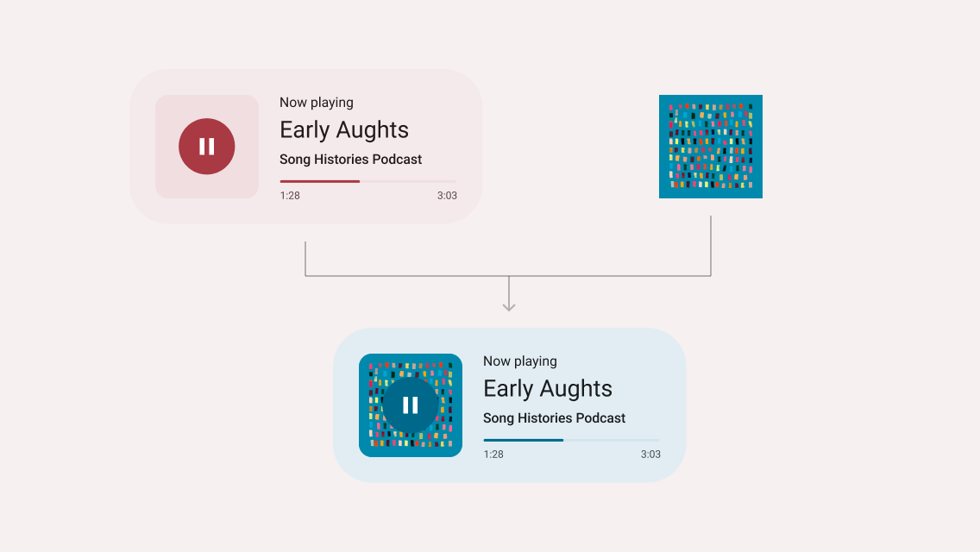Click the unplayed portion of red progress track

coord(408,181)
